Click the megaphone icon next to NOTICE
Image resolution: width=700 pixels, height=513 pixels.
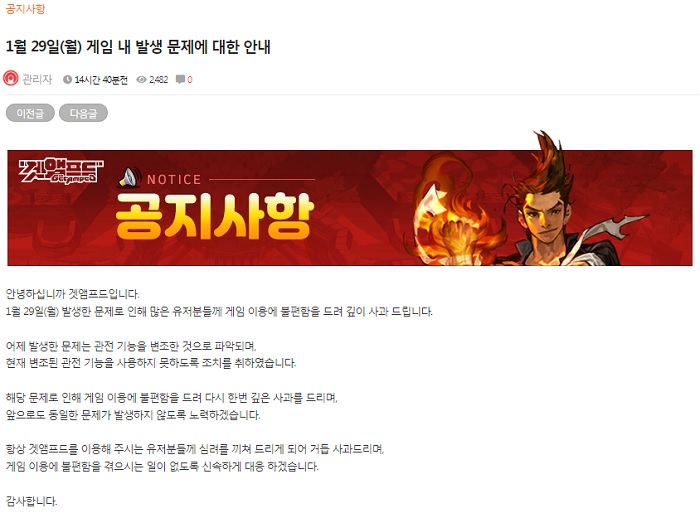129,178
